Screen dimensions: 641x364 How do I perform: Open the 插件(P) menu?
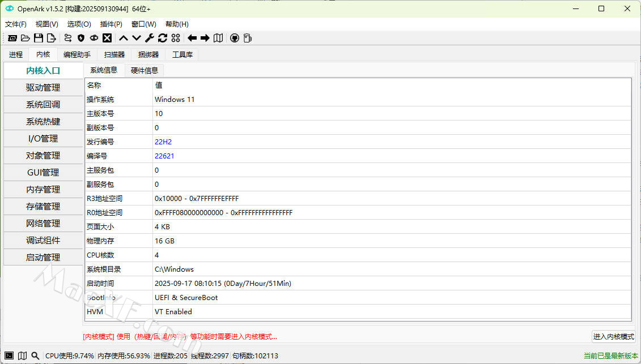click(x=111, y=24)
